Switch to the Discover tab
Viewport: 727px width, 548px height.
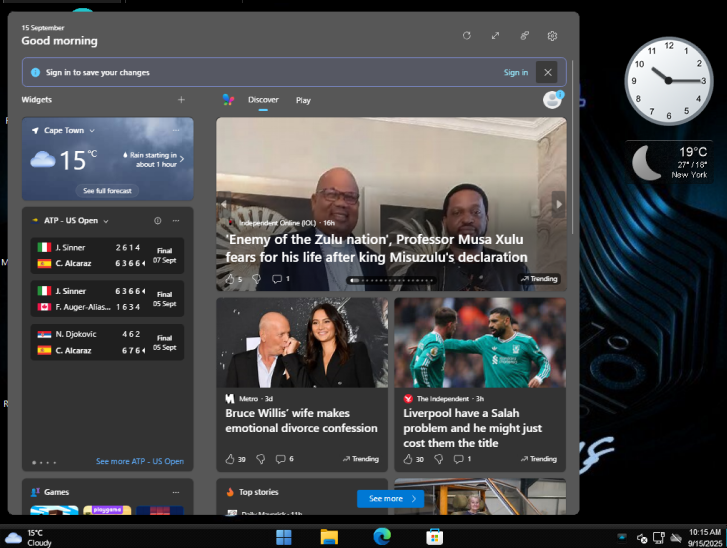click(263, 100)
